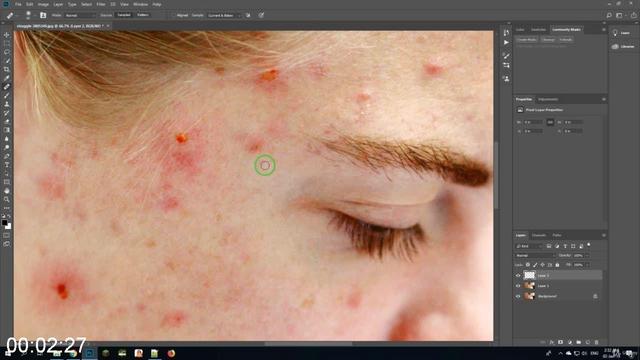Select the Eraser tool
This screenshot has height=360, width=640.
point(7,121)
